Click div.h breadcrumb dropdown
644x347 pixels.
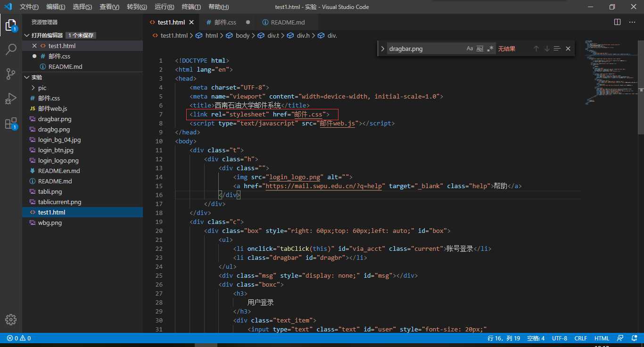298,35
